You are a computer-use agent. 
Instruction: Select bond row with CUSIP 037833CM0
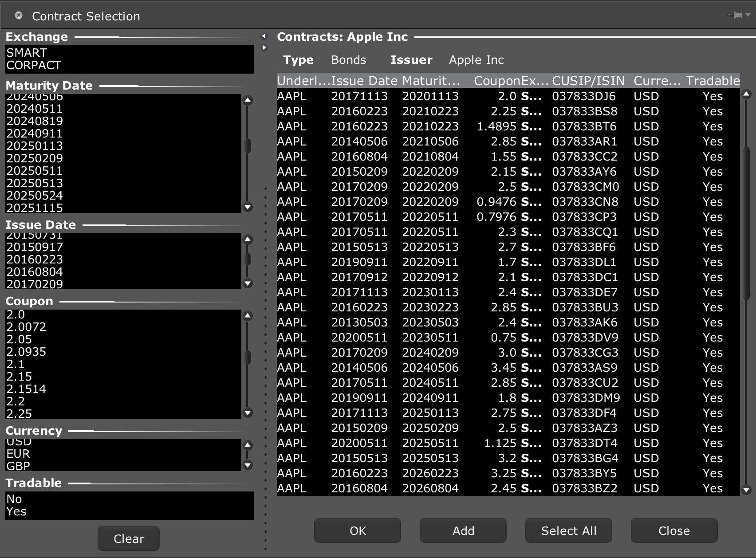click(508, 187)
